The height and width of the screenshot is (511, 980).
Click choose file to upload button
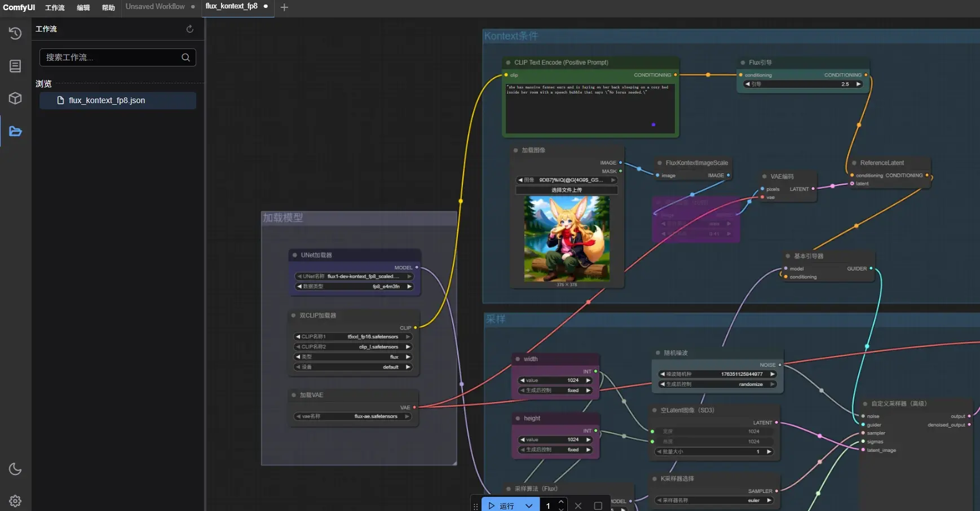567,190
